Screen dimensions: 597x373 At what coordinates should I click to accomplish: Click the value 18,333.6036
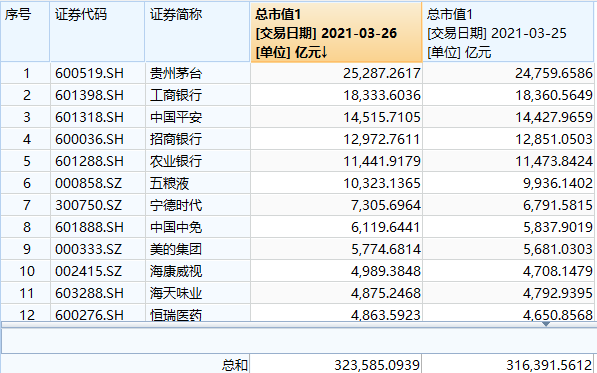tap(382, 95)
